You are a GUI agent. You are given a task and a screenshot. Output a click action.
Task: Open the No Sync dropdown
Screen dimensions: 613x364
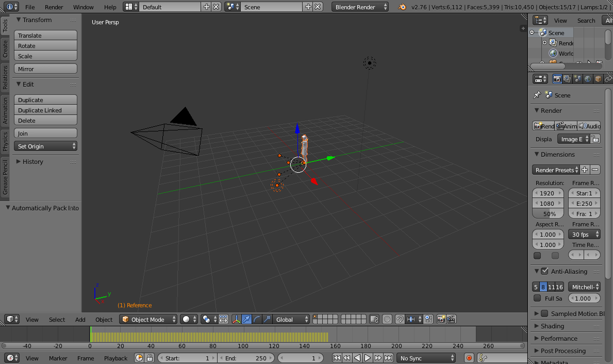426,358
